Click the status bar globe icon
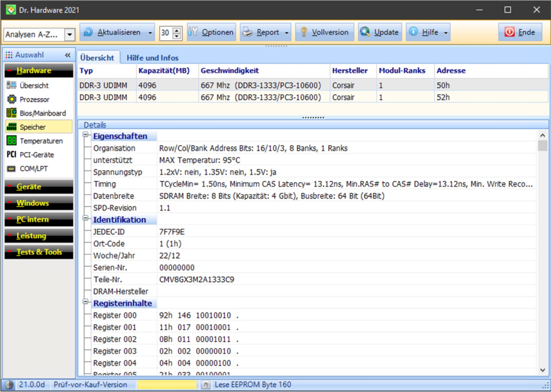 click(x=9, y=384)
